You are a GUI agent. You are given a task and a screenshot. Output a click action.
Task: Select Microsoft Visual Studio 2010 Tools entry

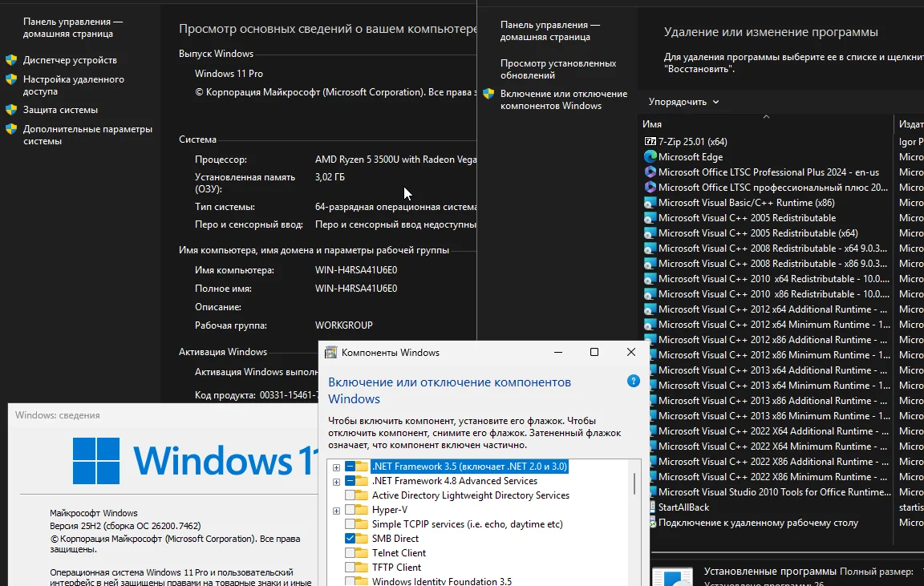772,492
